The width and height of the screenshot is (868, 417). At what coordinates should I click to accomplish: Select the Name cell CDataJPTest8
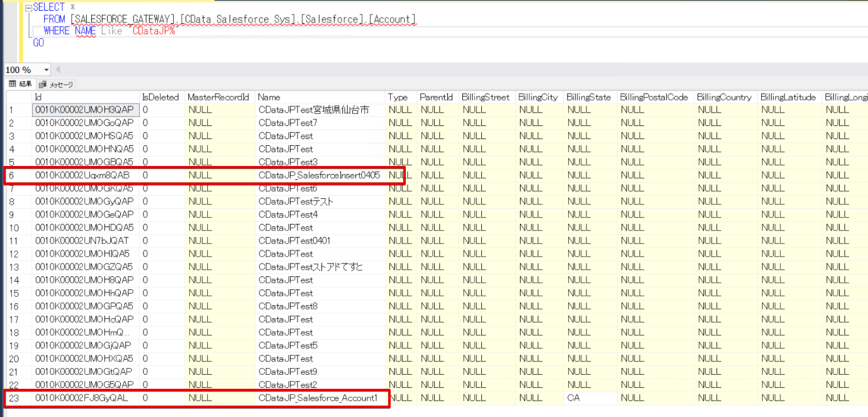click(320, 306)
